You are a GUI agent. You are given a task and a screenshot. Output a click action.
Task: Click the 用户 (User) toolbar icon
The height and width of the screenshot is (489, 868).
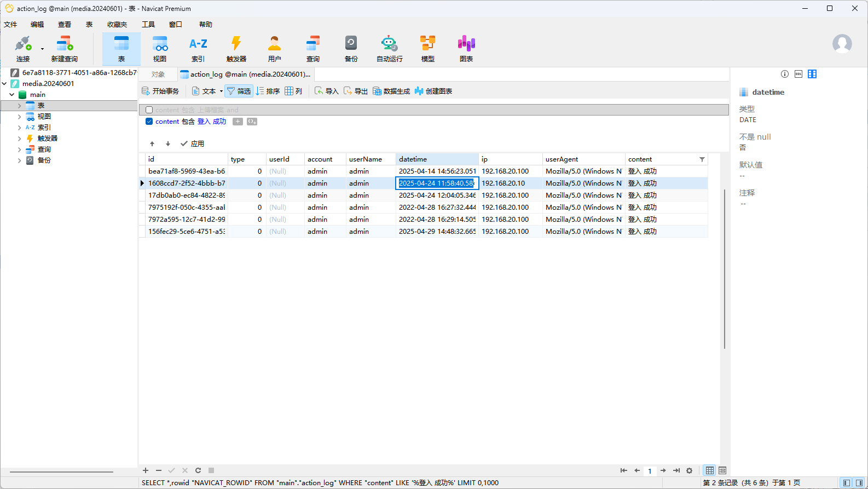[x=275, y=48]
